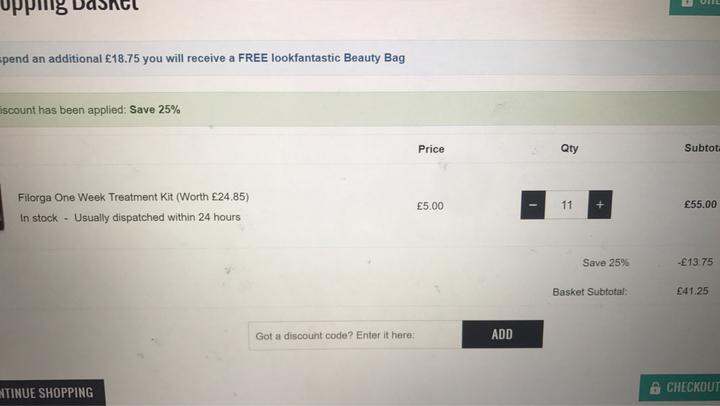The image size is (720, 406).
Task: Click the Price column header
Action: 431,149
